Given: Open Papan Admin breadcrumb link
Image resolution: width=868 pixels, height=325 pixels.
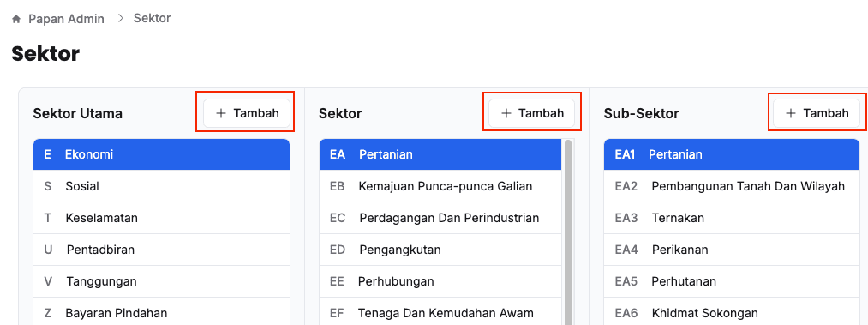Looking at the screenshot, I should pos(66,19).
